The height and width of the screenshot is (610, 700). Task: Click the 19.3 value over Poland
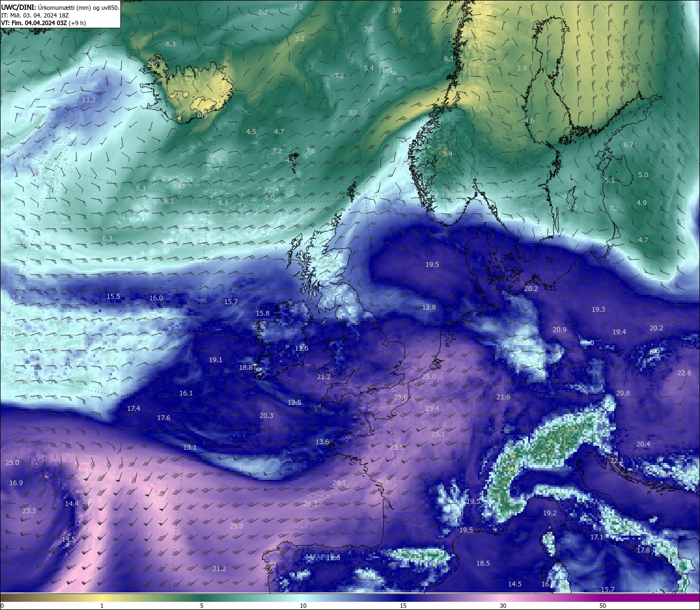598,310
